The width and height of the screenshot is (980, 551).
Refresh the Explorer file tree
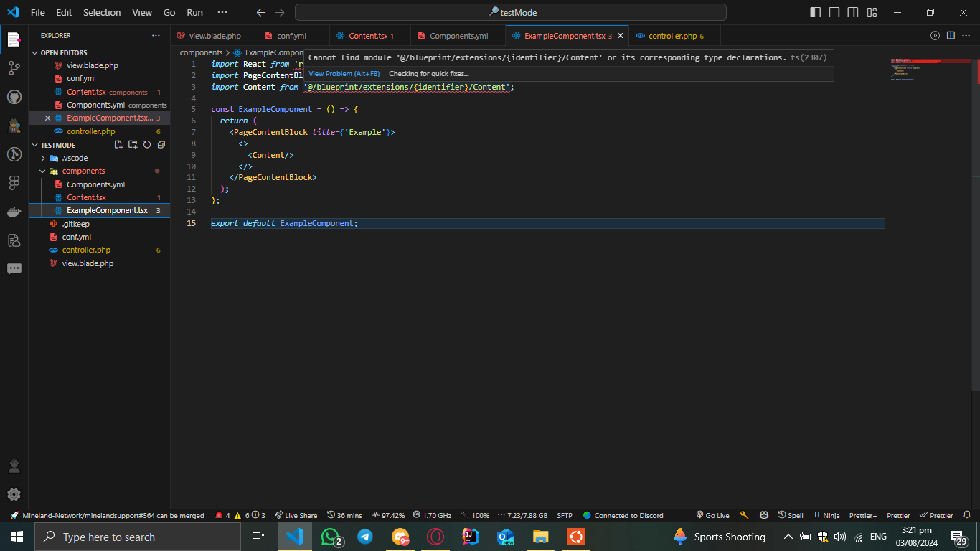click(147, 145)
